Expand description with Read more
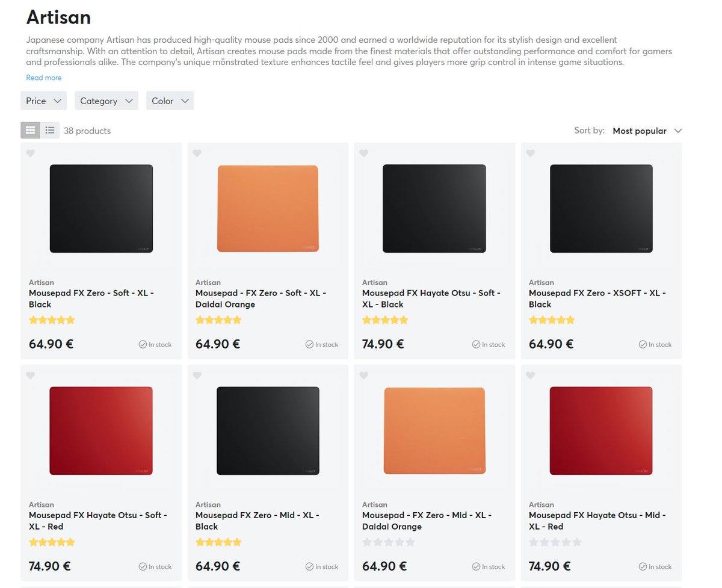Image resolution: width=722 pixels, height=588 pixels. pos(44,78)
